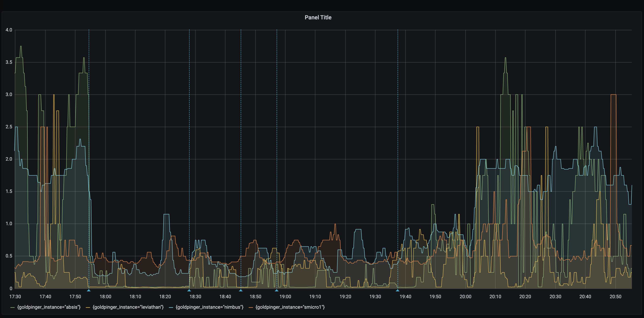Isolate the smicro1 series via legend label

pos(290,307)
